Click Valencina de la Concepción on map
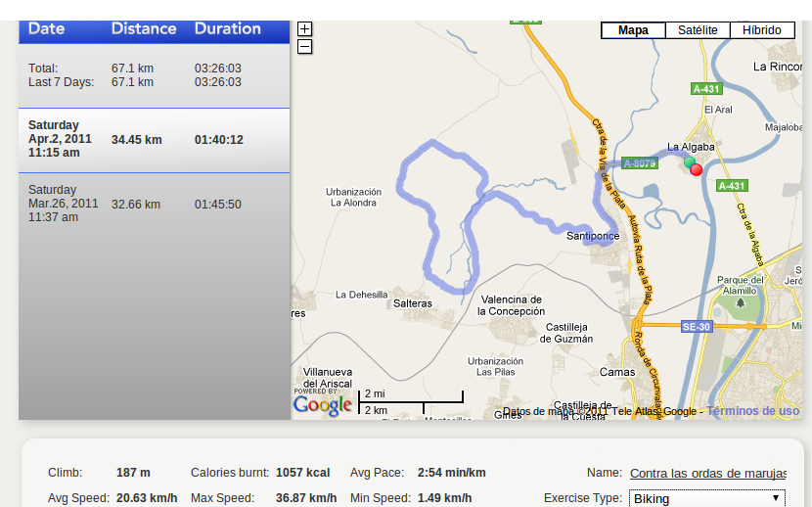 click(x=511, y=305)
